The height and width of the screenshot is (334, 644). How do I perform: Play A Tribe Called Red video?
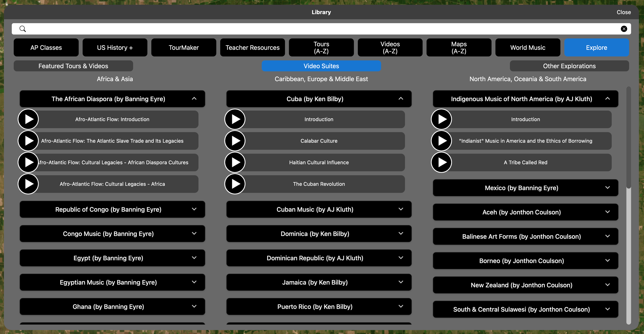(442, 162)
